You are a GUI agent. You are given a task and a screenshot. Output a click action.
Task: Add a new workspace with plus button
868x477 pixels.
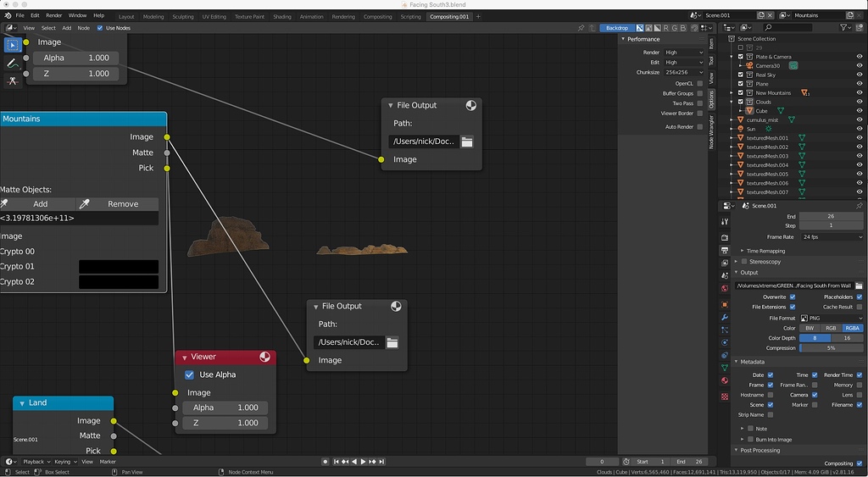click(478, 17)
